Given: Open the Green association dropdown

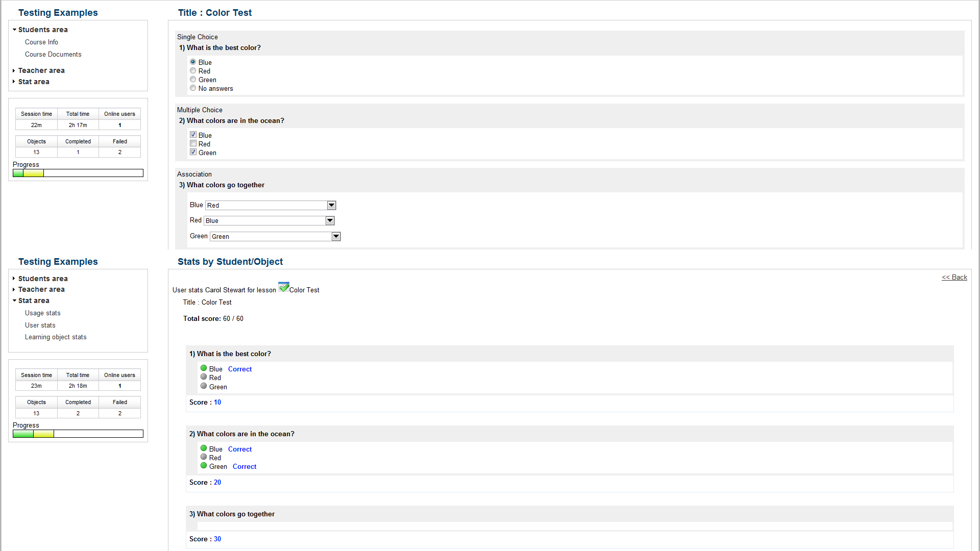Looking at the screenshot, I should tap(336, 236).
